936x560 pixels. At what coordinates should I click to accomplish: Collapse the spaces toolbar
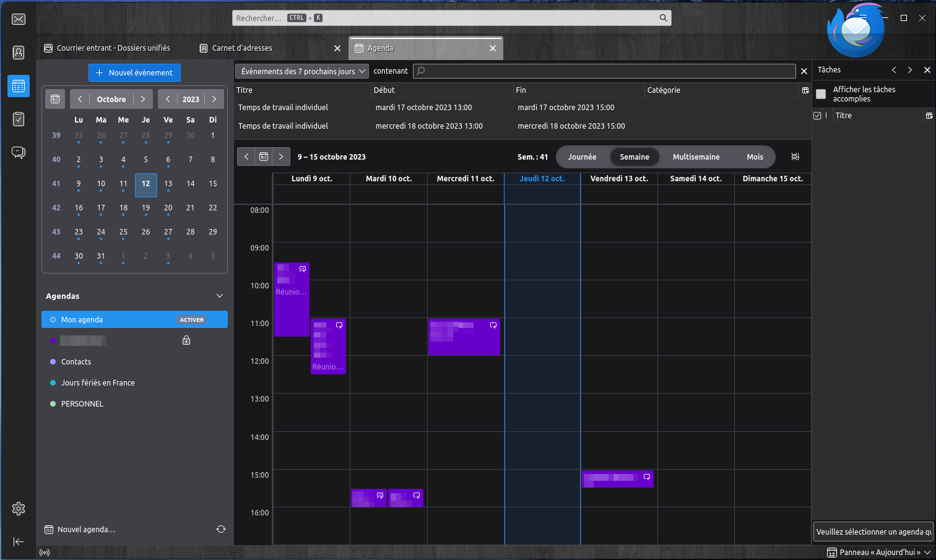pos(19,541)
